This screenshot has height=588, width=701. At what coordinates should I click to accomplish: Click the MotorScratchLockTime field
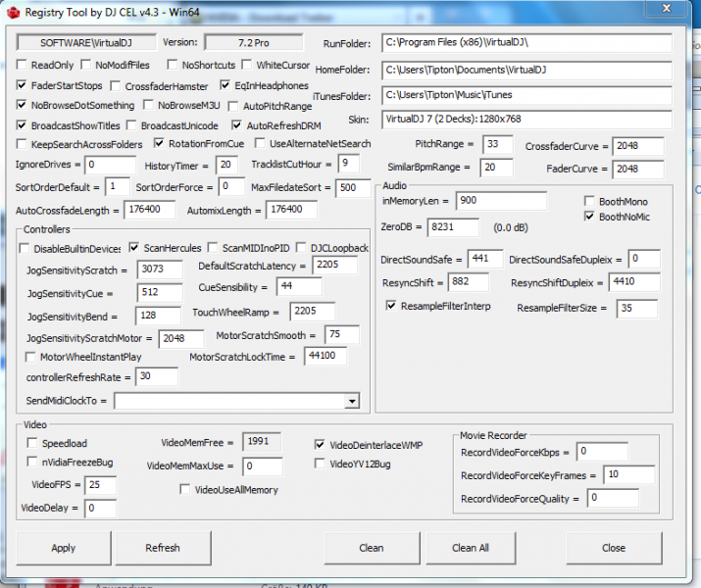(325, 356)
